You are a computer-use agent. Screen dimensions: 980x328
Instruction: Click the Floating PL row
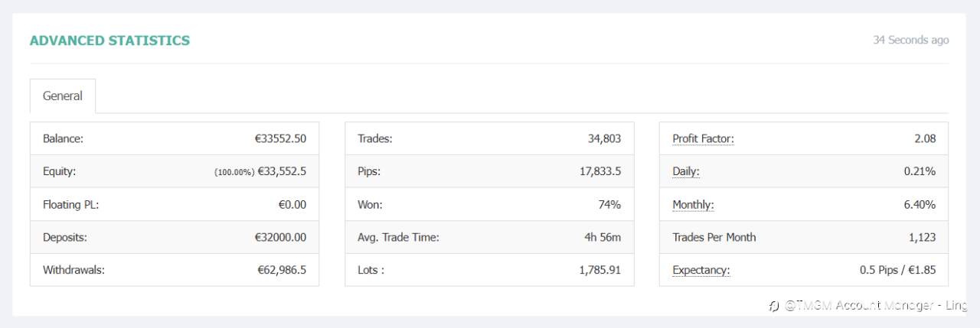point(175,205)
